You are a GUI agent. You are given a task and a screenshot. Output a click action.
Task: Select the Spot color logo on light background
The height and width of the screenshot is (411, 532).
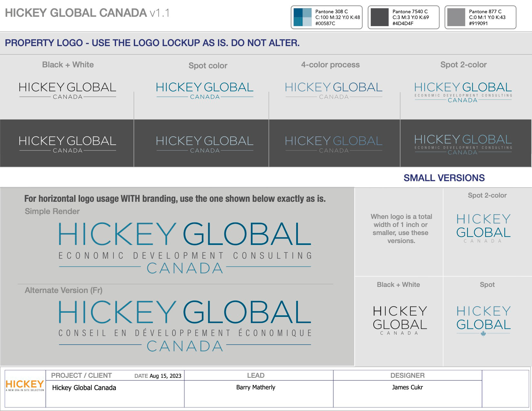205,91
